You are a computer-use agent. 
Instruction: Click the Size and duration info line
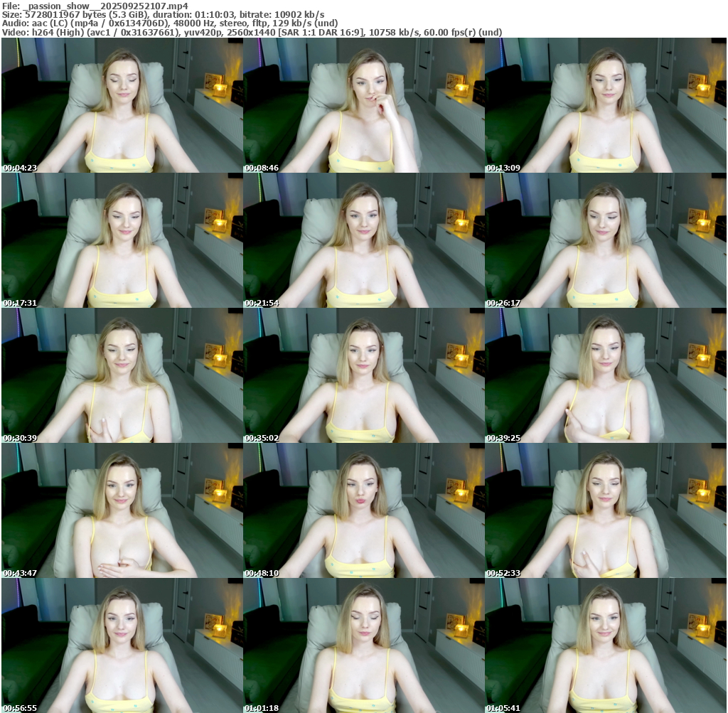(163, 15)
